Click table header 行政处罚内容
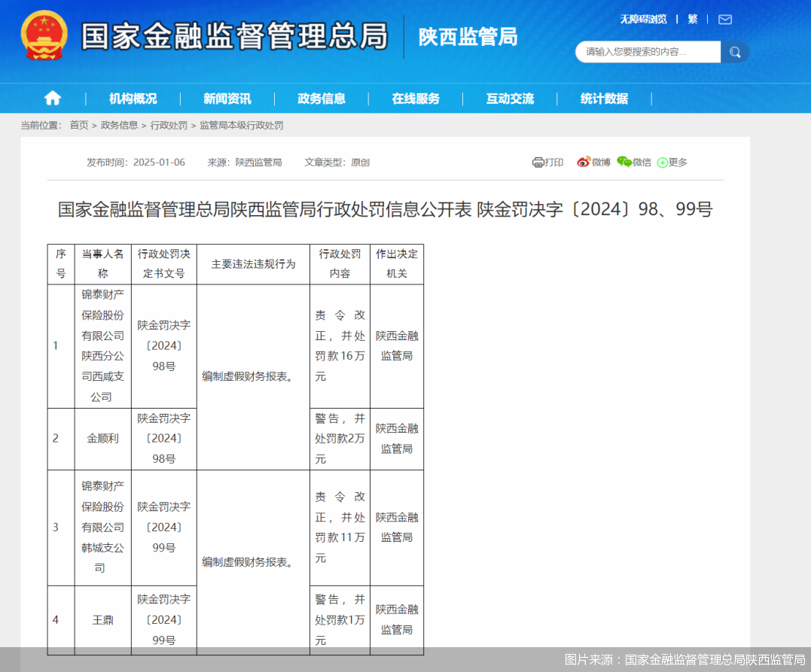 (340, 263)
